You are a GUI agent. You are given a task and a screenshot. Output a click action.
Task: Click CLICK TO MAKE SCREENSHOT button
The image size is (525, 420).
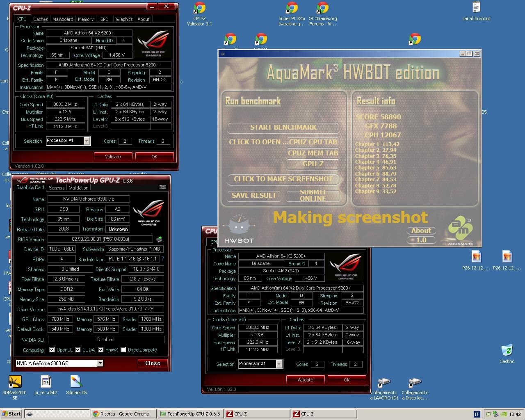[283, 179]
